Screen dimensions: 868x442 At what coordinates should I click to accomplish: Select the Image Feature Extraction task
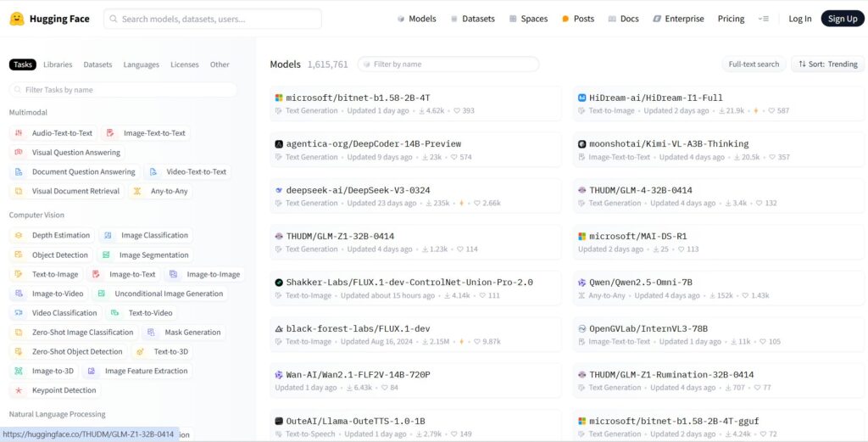[137, 371]
